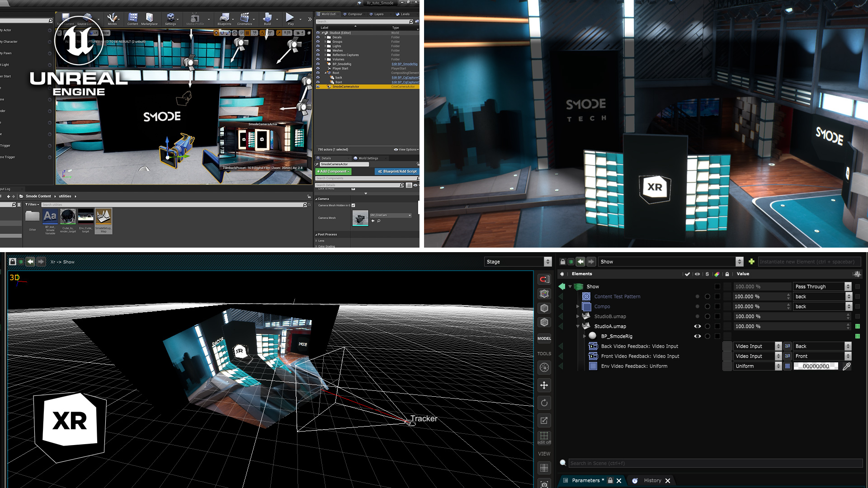The width and height of the screenshot is (868, 488).
Task: Click the Add Component button
Action: pos(333,172)
